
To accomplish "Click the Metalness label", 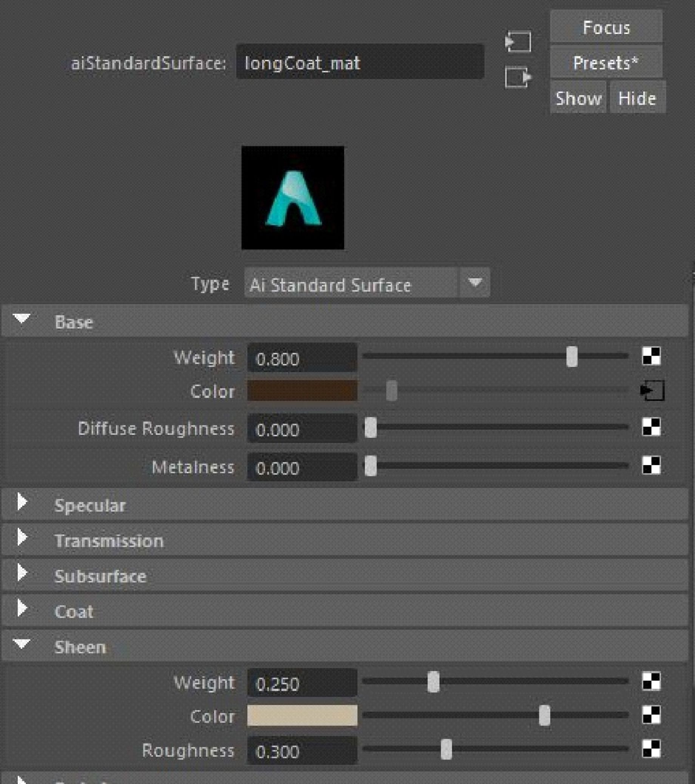I will (x=193, y=467).
